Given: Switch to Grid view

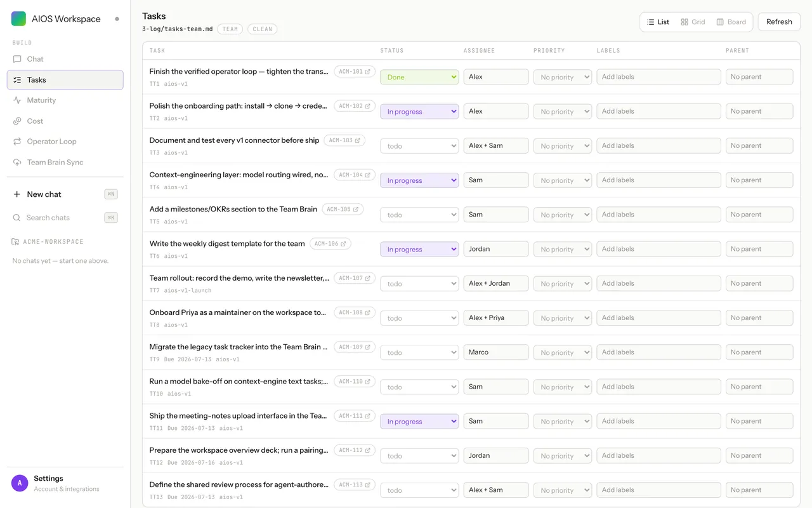Looking at the screenshot, I should [x=693, y=22].
